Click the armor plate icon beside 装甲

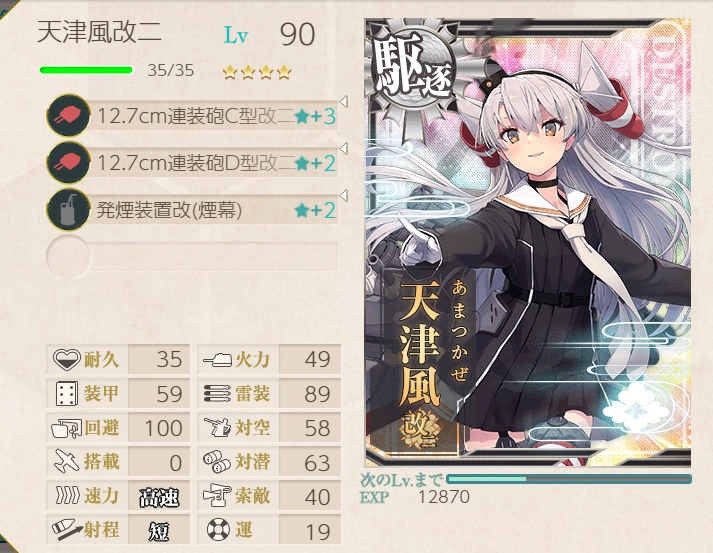(x=66, y=394)
